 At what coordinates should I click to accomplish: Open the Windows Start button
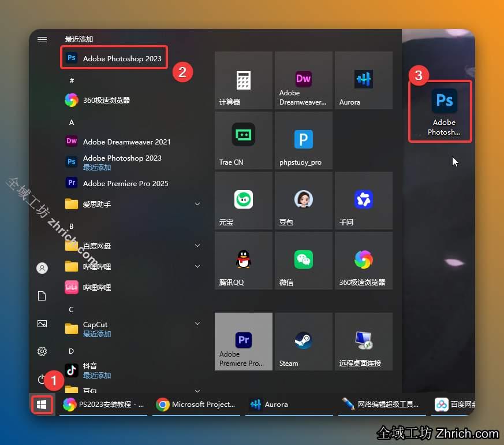pos(42,405)
